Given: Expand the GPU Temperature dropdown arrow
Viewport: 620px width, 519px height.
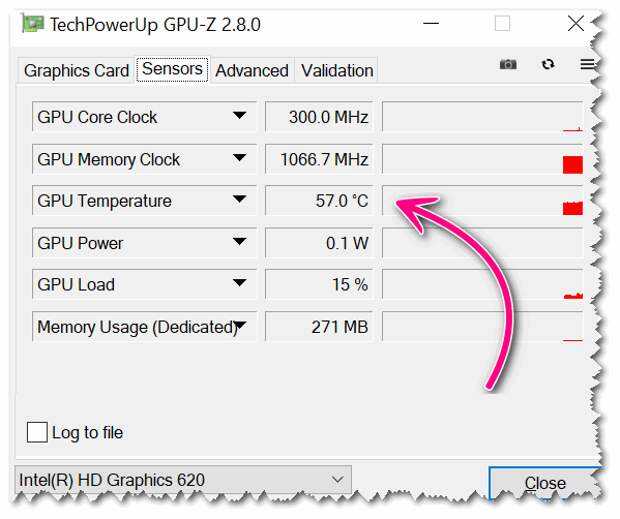Looking at the screenshot, I should 240,199.
